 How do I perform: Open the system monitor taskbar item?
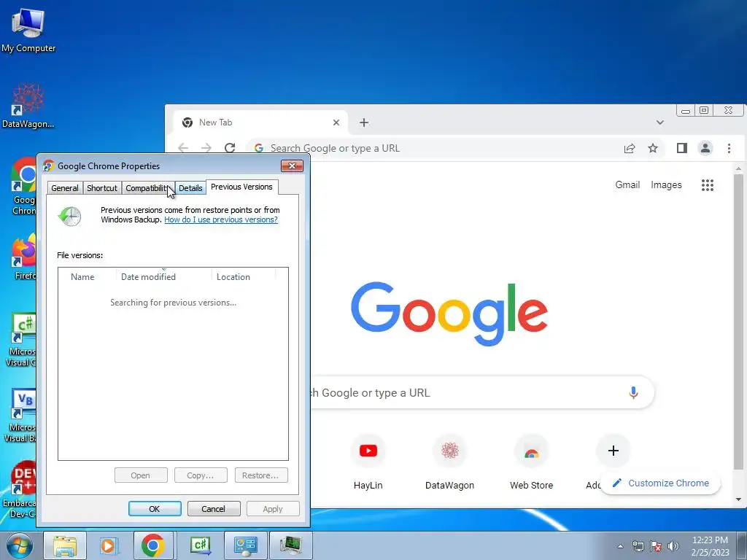pyautogui.click(x=290, y=545)
